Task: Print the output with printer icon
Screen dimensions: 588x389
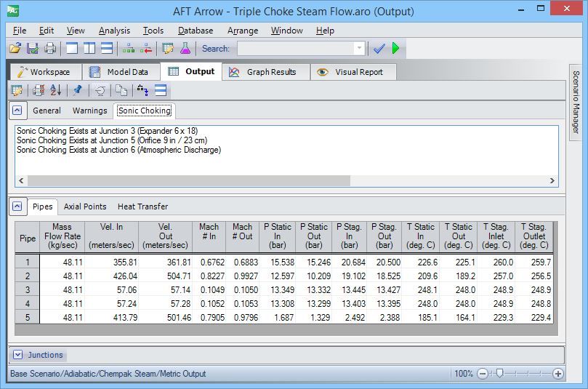Action: click(50, 48)
